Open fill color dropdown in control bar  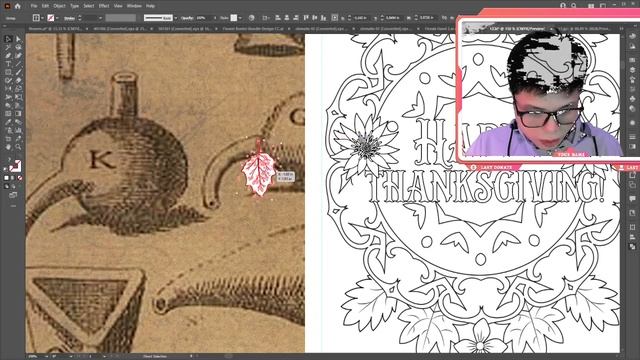(42, 18)
